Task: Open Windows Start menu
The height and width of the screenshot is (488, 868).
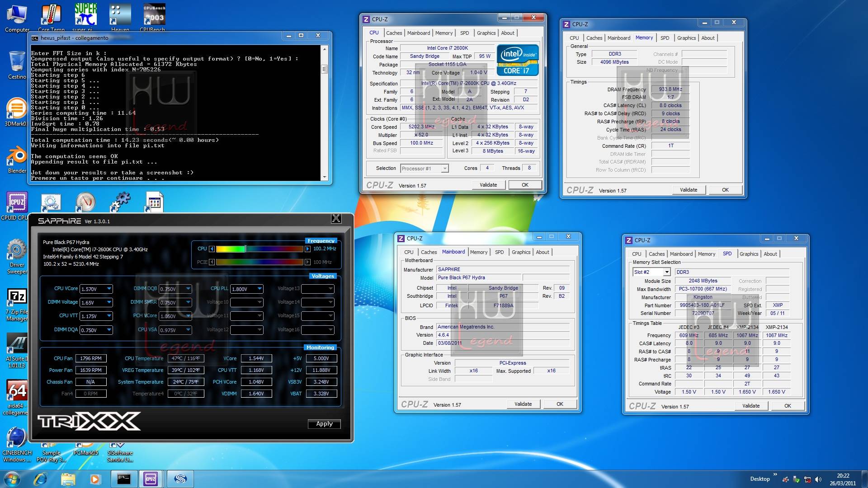Action: [12, 479]
